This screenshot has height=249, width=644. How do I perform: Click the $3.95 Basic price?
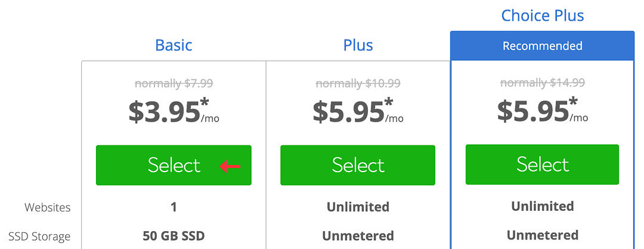point(165,112)
